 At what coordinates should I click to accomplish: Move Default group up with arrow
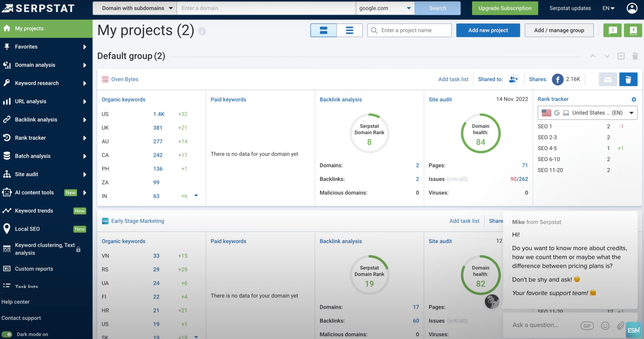[x=593, y=56]
